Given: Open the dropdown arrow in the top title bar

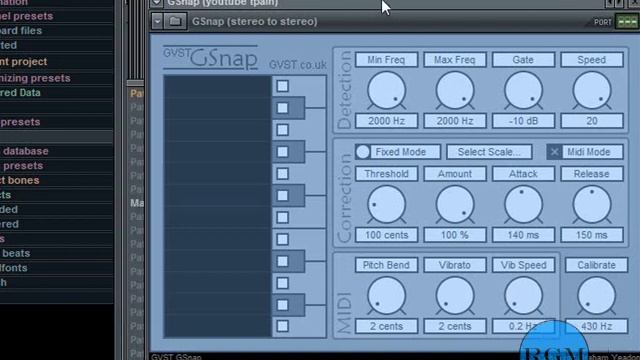Looking at the screenshot, I should pos(156,3).
